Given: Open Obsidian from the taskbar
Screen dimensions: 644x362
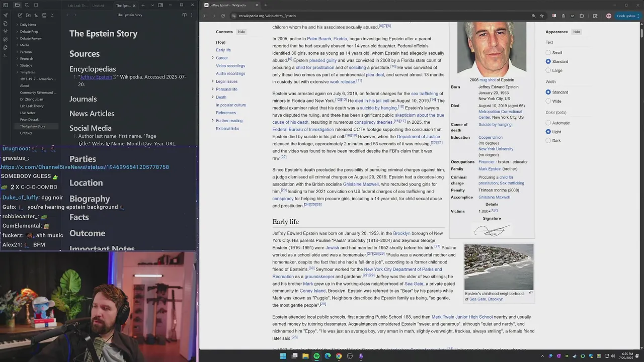Looking at the screenshot, I should pos(361,356).
